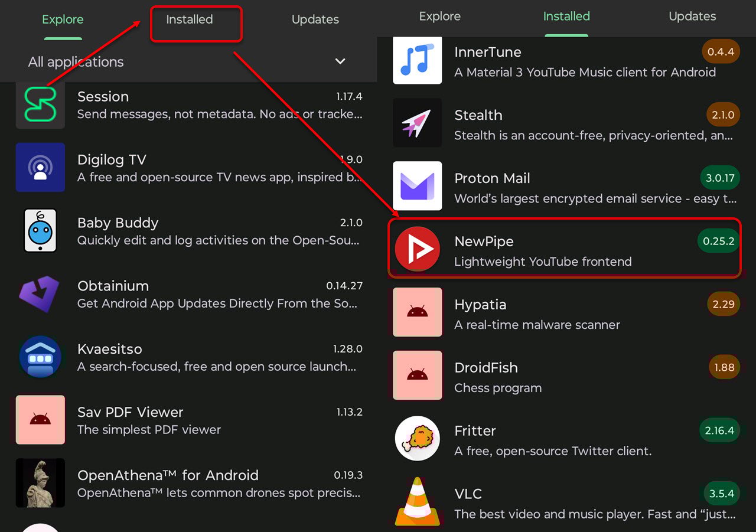Tap the VLC traffic cone icon
The height and width of the screenshot is (532, 756).
[418, 501]
